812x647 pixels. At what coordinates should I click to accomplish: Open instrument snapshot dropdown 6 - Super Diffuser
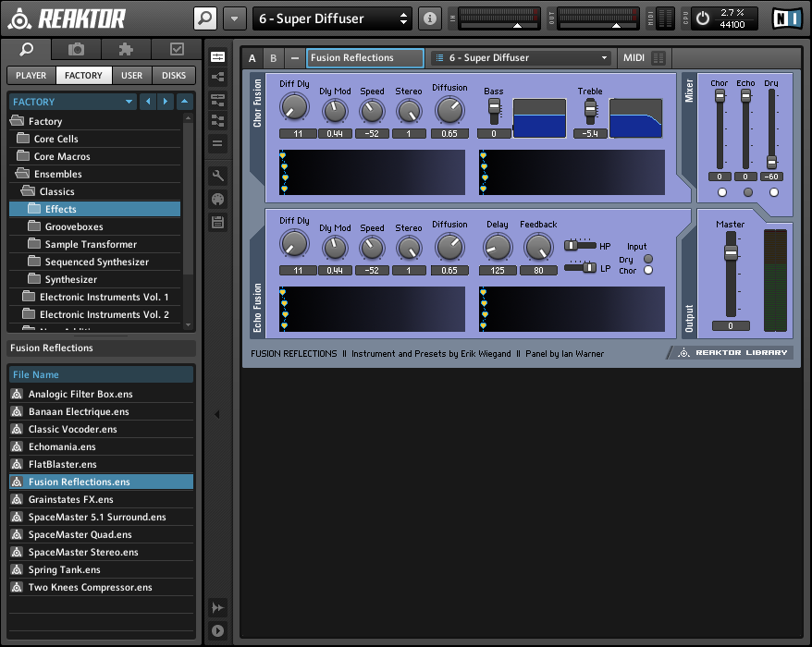click(x=521, y=58)
